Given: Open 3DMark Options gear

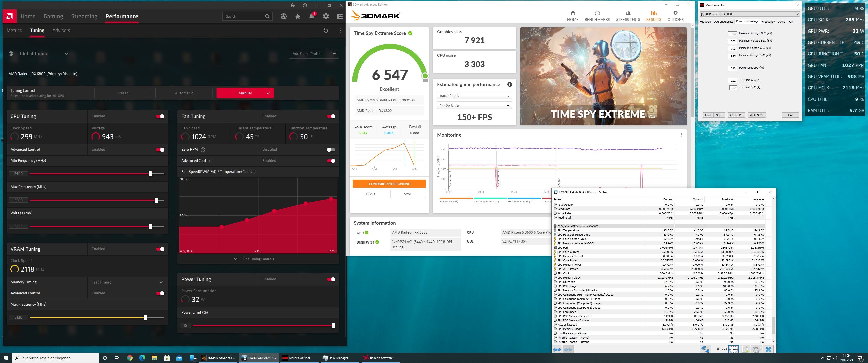Looking at the screenshot, I should (x=675, y=13).
